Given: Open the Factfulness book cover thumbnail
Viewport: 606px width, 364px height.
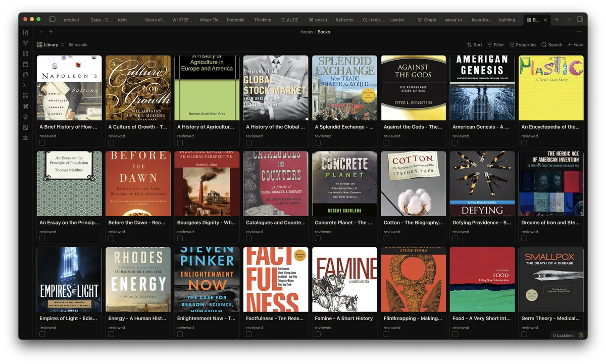Looking at the screenshot, I should tap(276, 279).
